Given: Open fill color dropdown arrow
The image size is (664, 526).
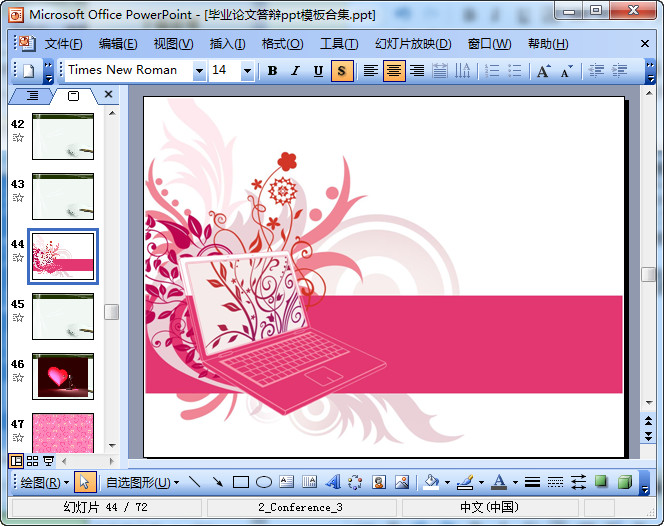Looking at the screenshot, I should click(x=447, y=482).
